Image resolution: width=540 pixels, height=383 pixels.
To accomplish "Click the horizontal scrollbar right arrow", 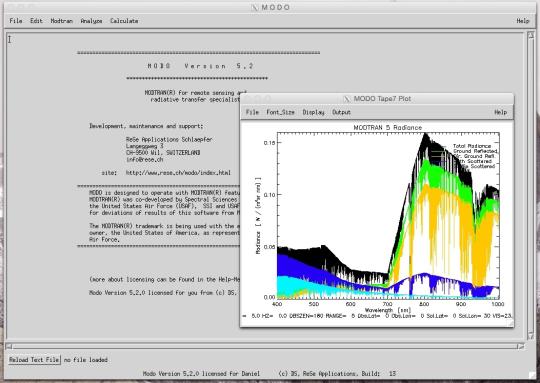I will click(521, 346).
